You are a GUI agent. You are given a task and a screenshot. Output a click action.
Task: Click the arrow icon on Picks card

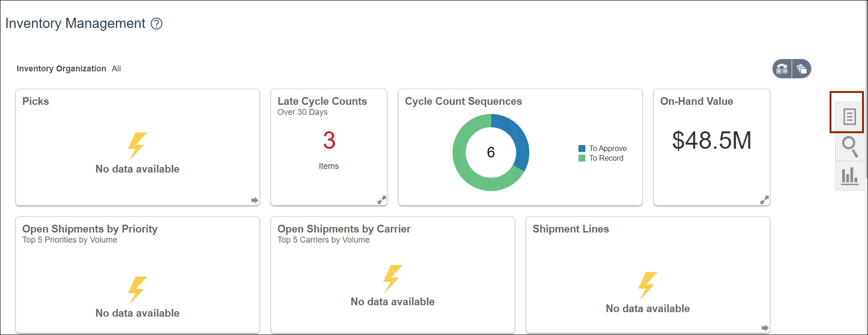255,200
